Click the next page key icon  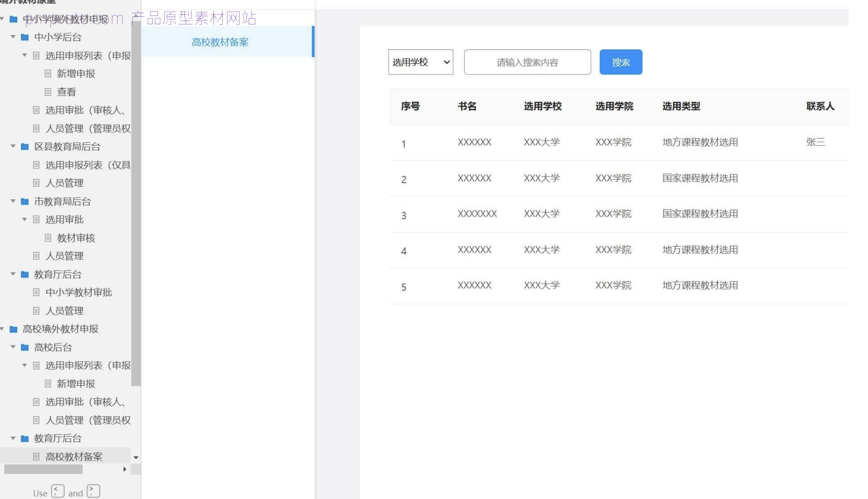tap(93, 491)
